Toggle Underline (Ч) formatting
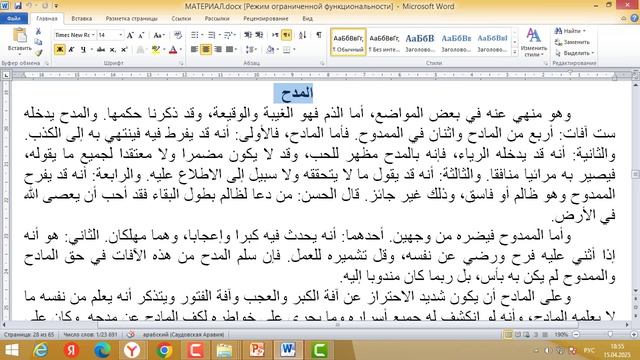 (83, 50)
